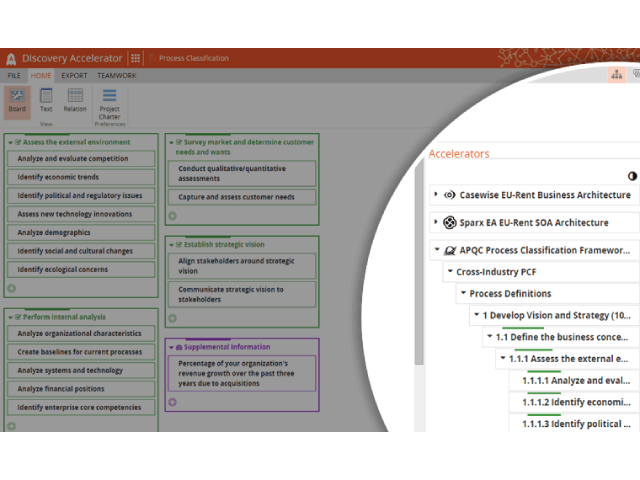The image size is (640, 480).
Task: Select 1.1.1.2 Identify economi tree item
Action: 574,402
